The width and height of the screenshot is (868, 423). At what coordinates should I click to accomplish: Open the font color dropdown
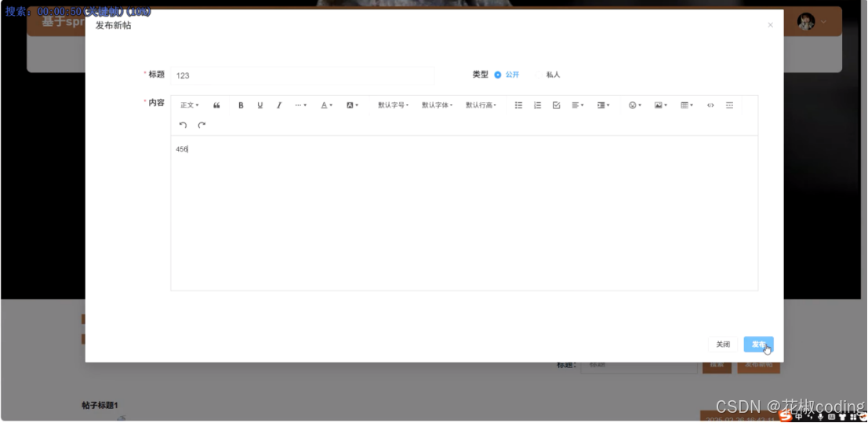click(327, 105)
